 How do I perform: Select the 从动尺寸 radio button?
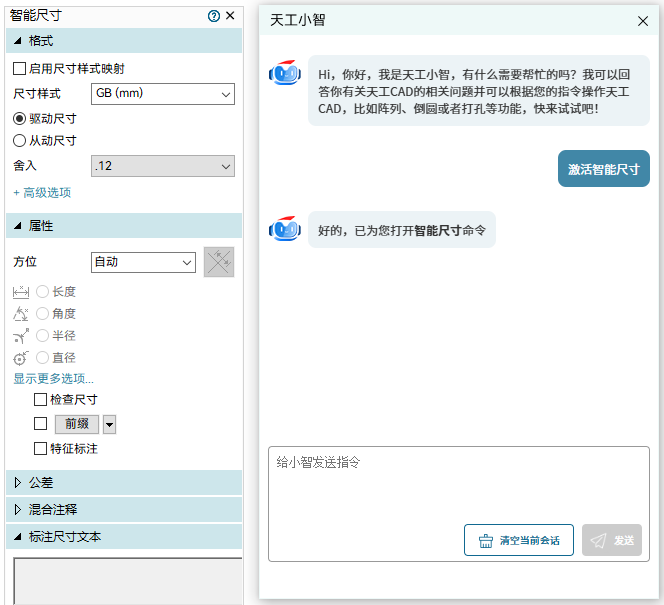click(x=19, y=141)
